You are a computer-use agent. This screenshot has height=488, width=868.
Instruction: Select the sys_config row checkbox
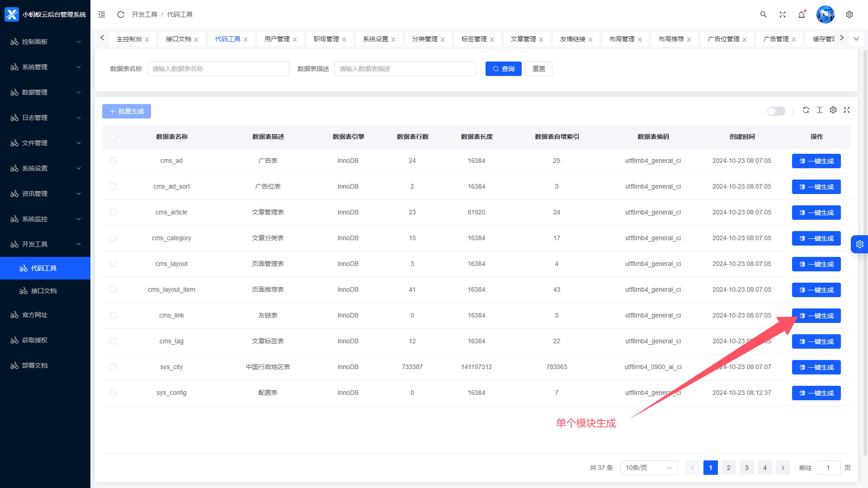113,393
